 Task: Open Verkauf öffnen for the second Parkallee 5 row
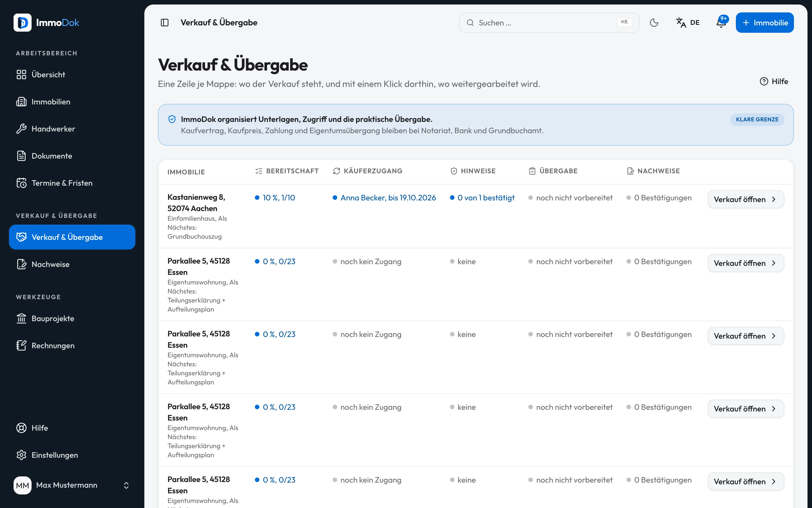point(745,336)
